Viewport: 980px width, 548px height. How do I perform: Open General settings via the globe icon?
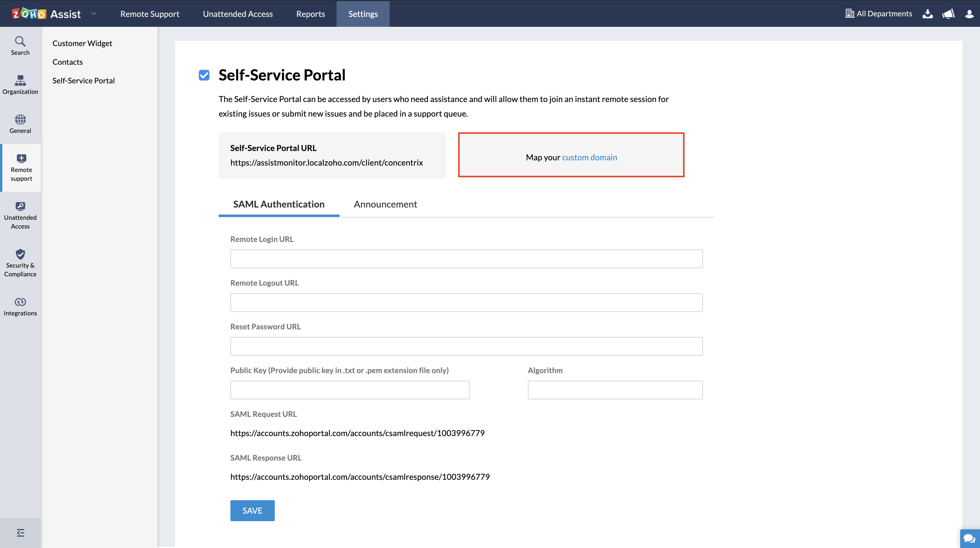[20, 124]
